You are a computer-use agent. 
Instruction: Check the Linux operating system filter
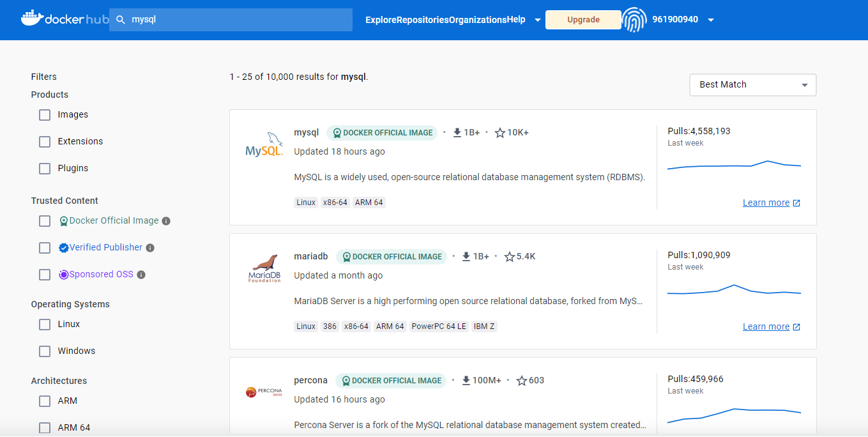tap(45, 325)
